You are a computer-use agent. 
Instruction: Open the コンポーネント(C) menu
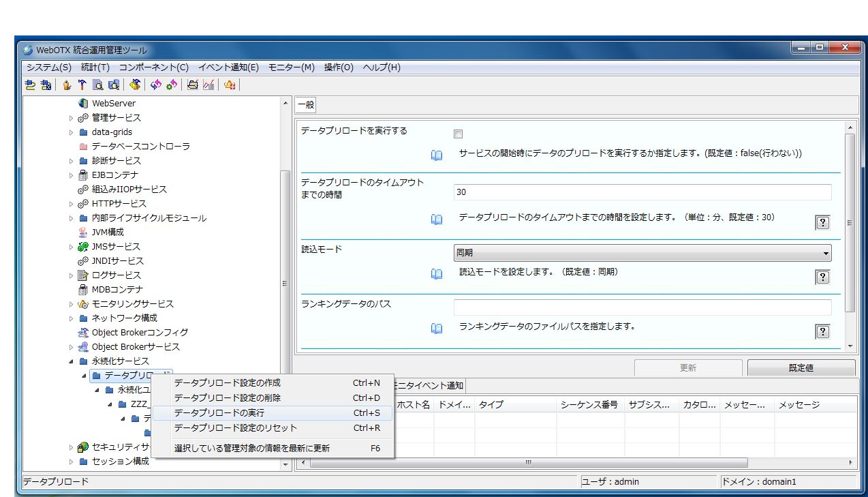pos(153,67)
